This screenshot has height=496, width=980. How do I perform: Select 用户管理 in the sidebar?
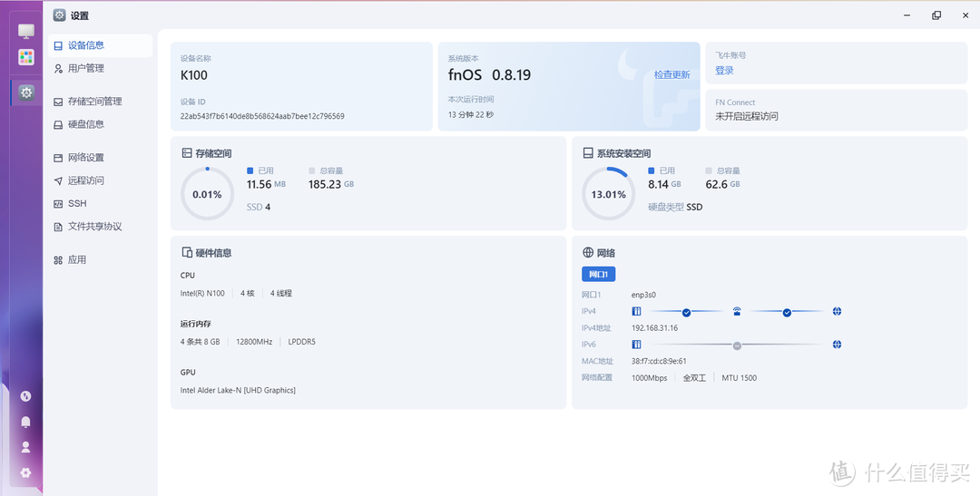[x=85, y=68]
